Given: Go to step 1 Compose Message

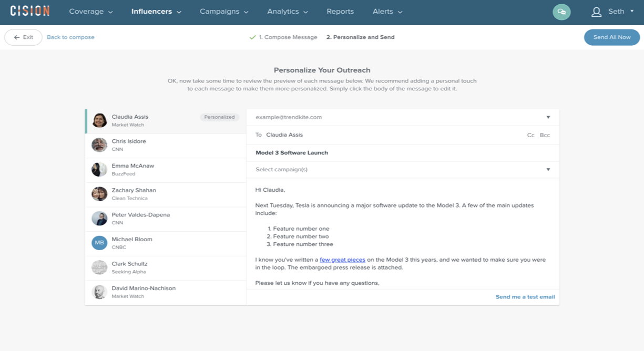Looking at the screenshot, I should (288, 37).
